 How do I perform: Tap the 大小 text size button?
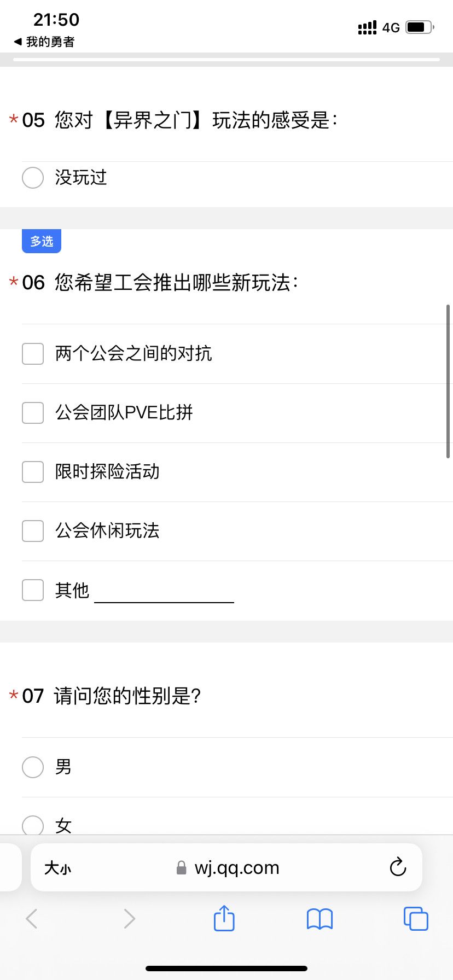tap(57, 868)
